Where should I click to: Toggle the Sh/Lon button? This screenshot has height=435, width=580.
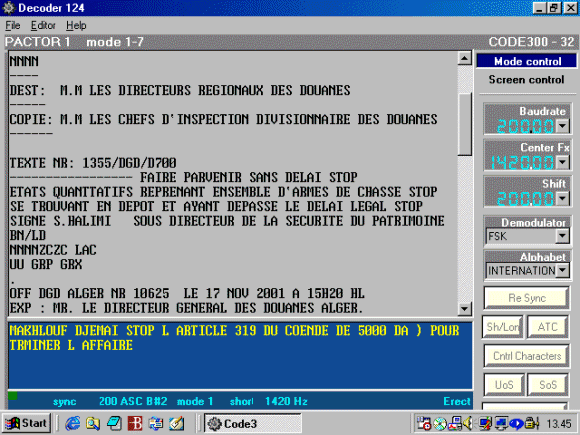pyautogui.click(x=502, y=327)
